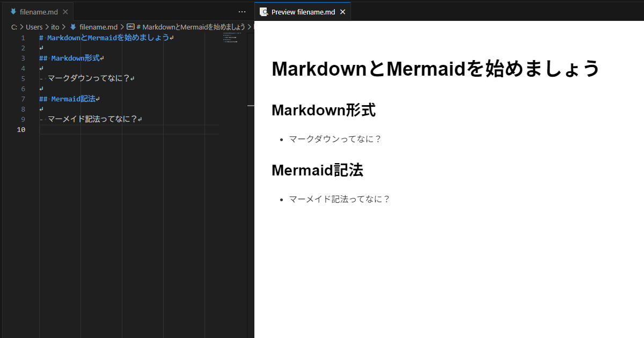Close the filename.md editor tab
644x338 pixels.
(65, 12)
